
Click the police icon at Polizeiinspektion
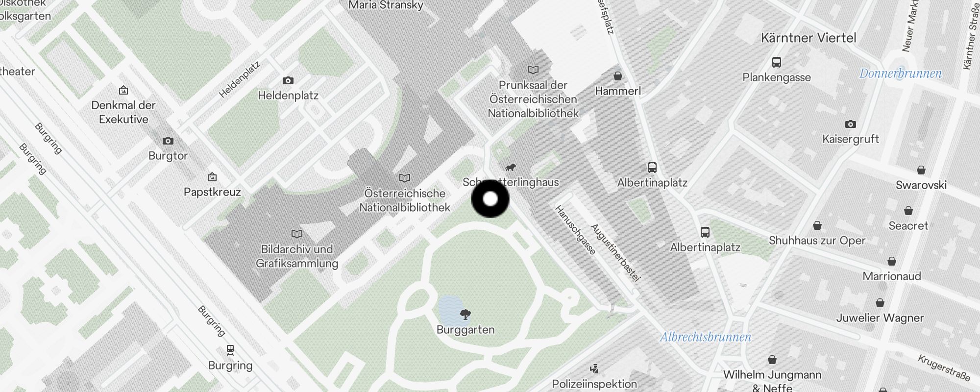click(x=594, y=368)
